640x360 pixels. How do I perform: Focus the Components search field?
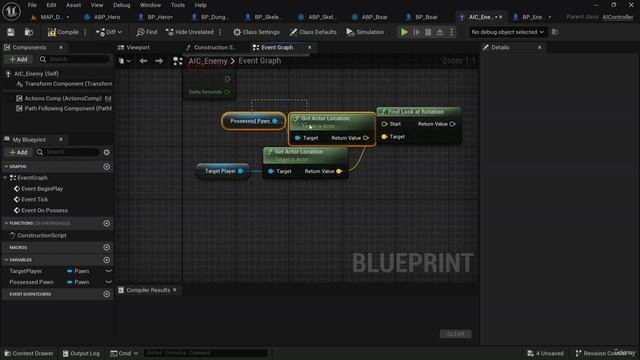(x=74, y=59)
